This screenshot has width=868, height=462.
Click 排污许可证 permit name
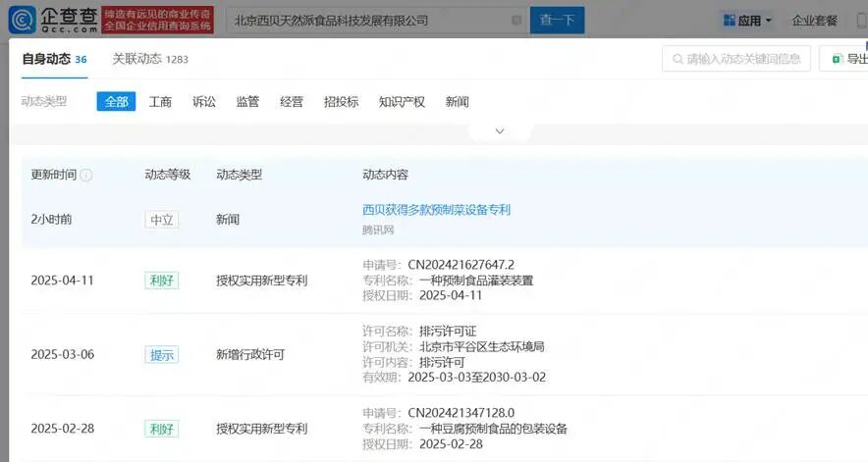[x=448, y=331]
